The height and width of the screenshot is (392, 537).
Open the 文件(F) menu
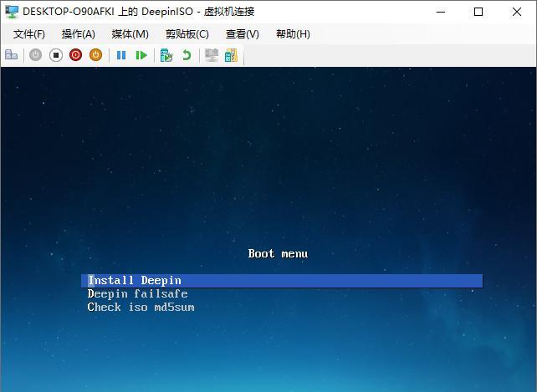click(29, 34)
